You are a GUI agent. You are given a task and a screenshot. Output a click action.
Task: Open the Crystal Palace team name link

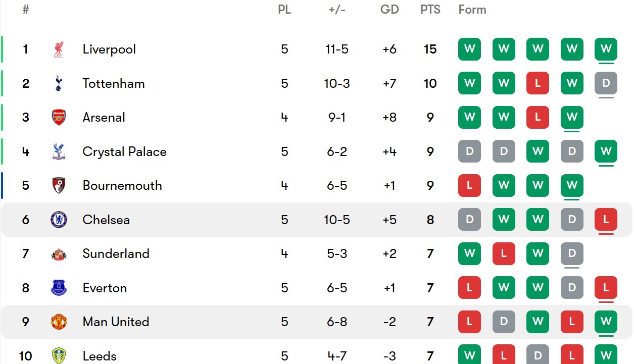point(124,151)
